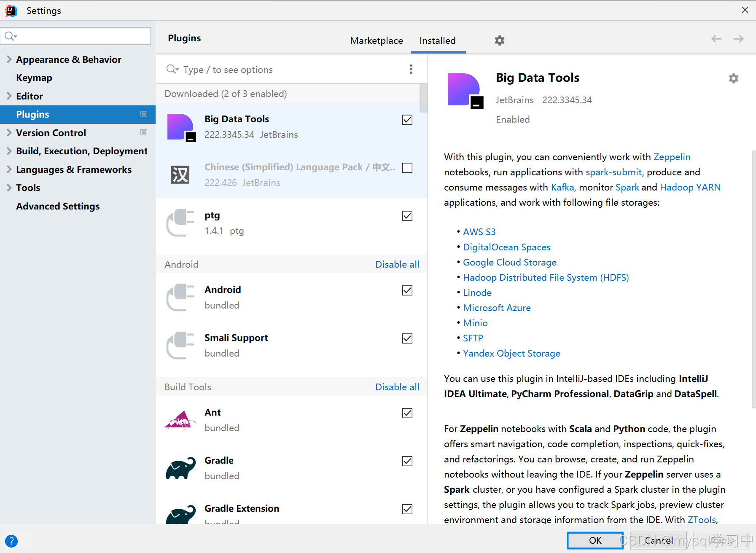
Task: Click the description pane scrollbar
Action: (754, 279)
